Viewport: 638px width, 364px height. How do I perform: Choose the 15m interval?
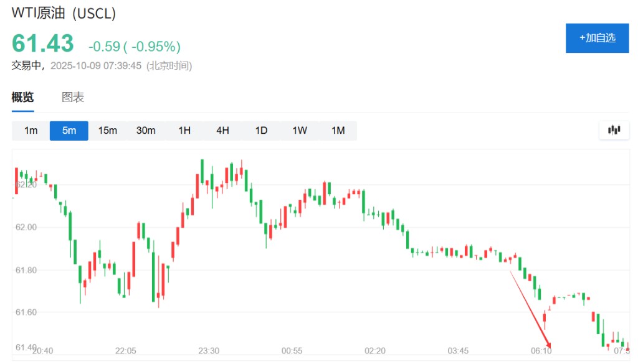click(x=107, y=131)
